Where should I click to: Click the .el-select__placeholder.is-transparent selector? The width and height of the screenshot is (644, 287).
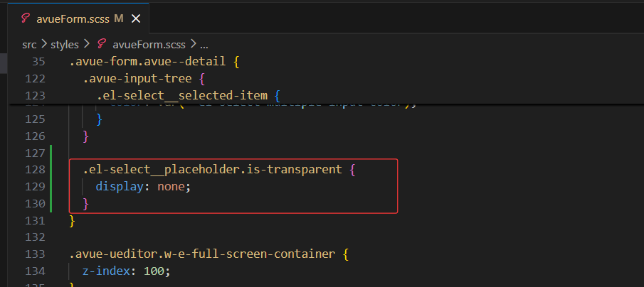[x=212, y=169]
